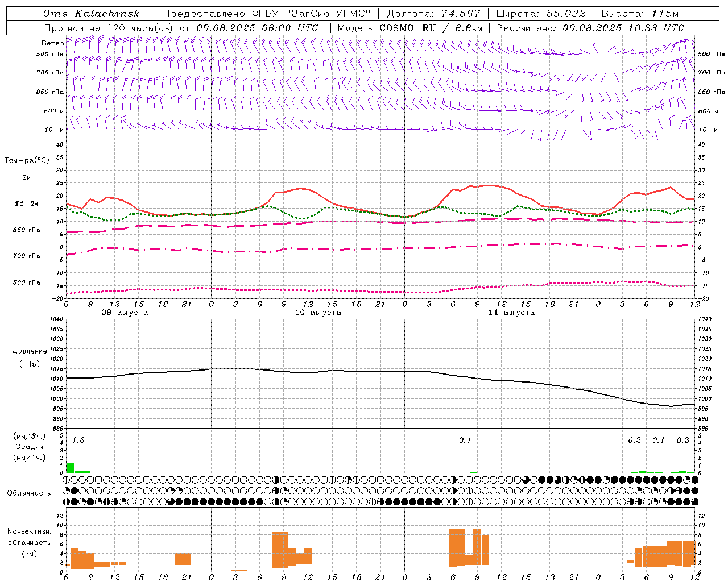Click the 11 августа date label
The width and height of the screenshot is (728, 582).
pos(511,313)
